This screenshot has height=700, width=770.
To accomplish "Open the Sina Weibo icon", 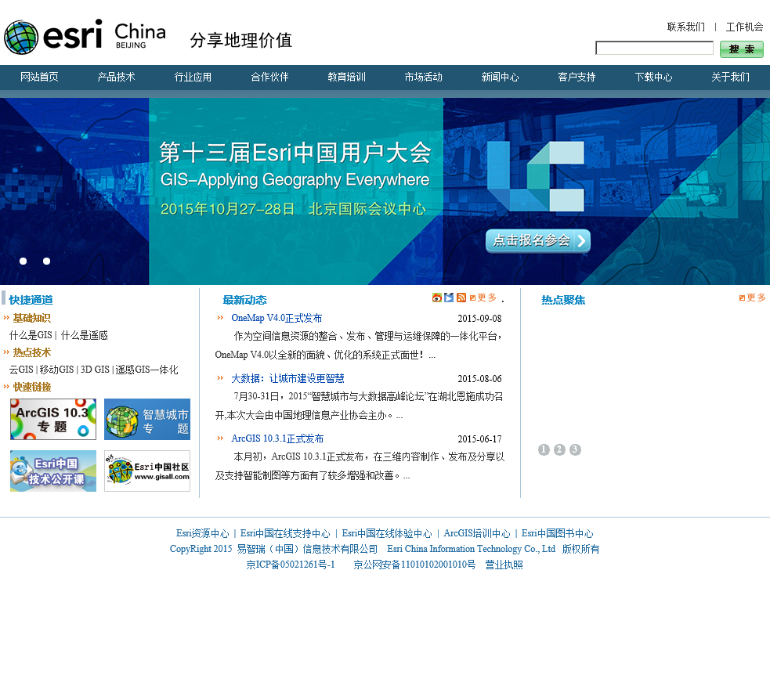I will tap(436, 298).
